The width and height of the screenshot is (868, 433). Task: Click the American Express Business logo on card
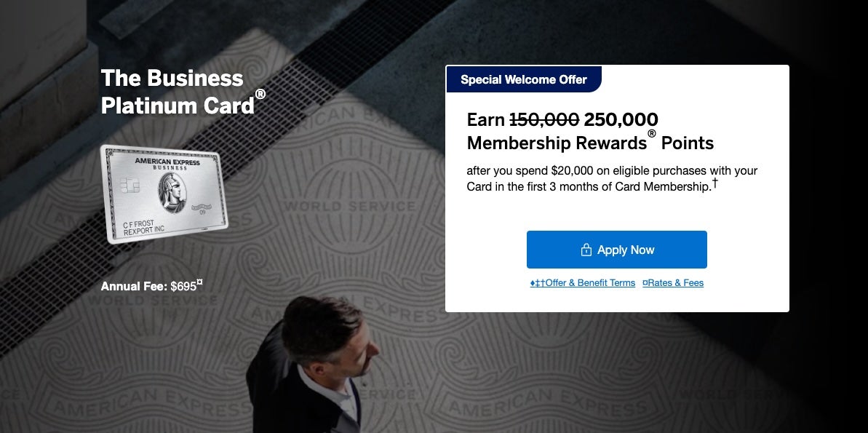click(167, 163)
